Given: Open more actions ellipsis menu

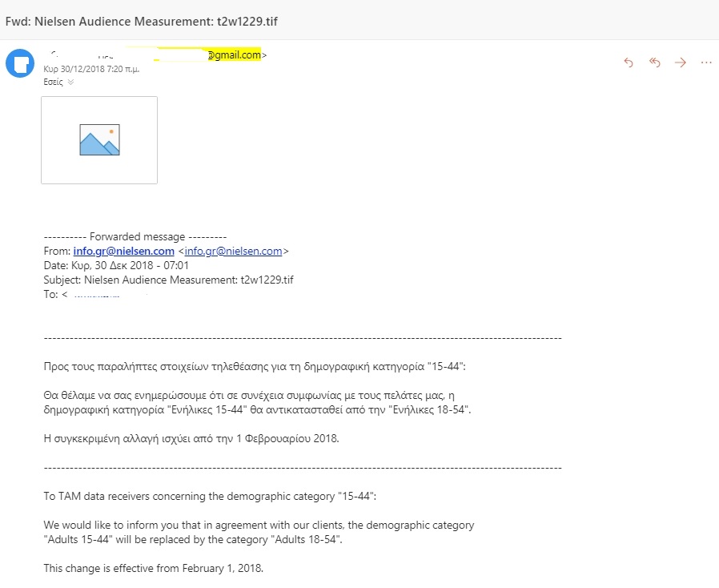Looking at the screenshot, I should click(706, 62).
